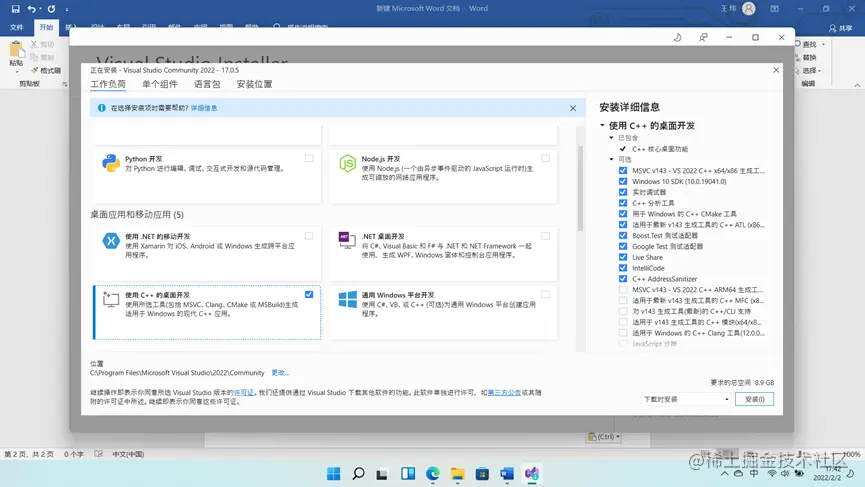Open File Explorer from taskbar

point(457,474)
